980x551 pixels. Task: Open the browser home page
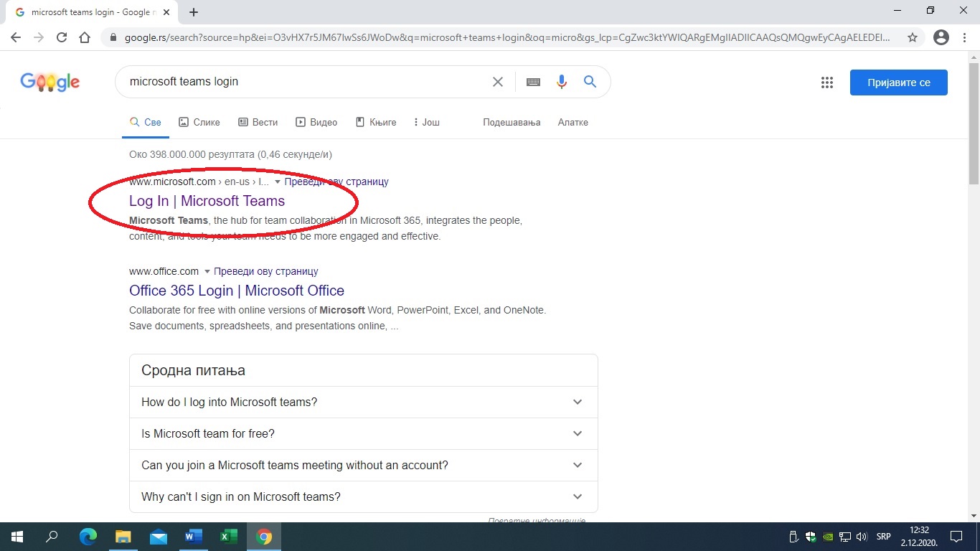(x=85, y=37)
